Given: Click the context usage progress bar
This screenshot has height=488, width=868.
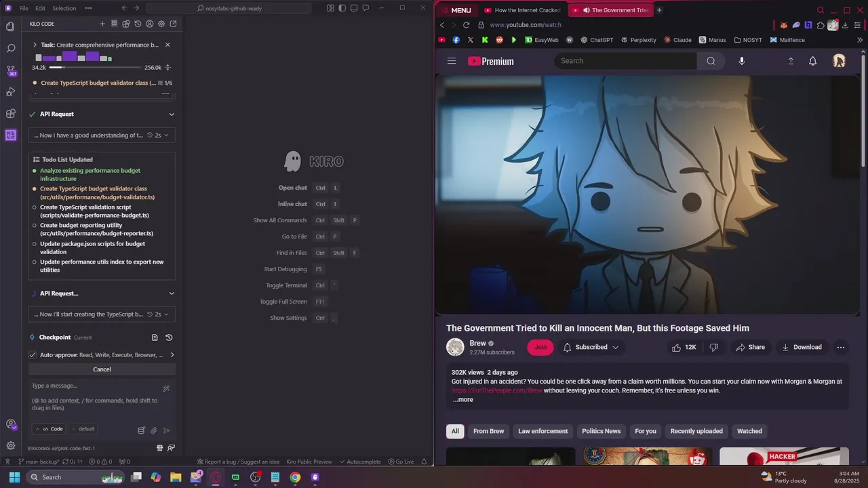Looking at the screenshot, I should point(95,68).
